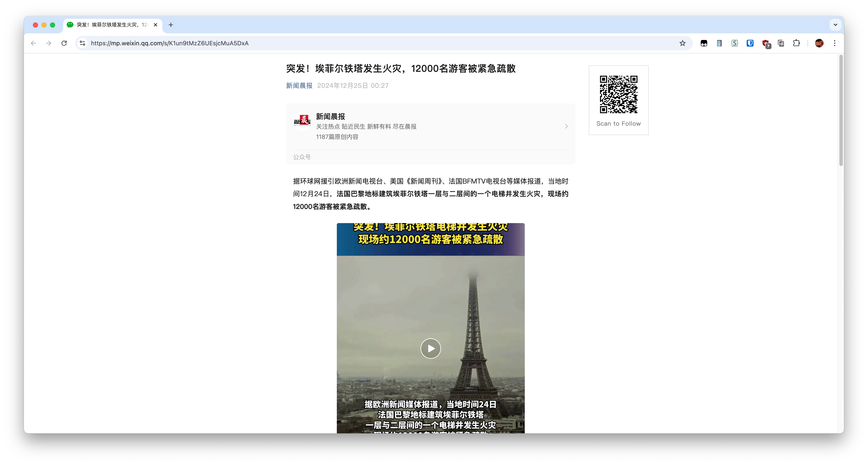Toggle the dark mode extension icon
The image size is (868, 465).
[x=704, y=43]
